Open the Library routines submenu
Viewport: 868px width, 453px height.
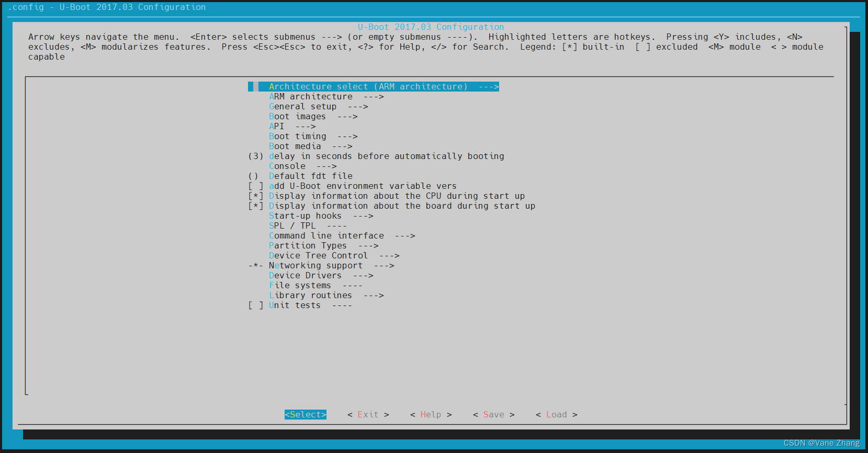coord(326,295)
